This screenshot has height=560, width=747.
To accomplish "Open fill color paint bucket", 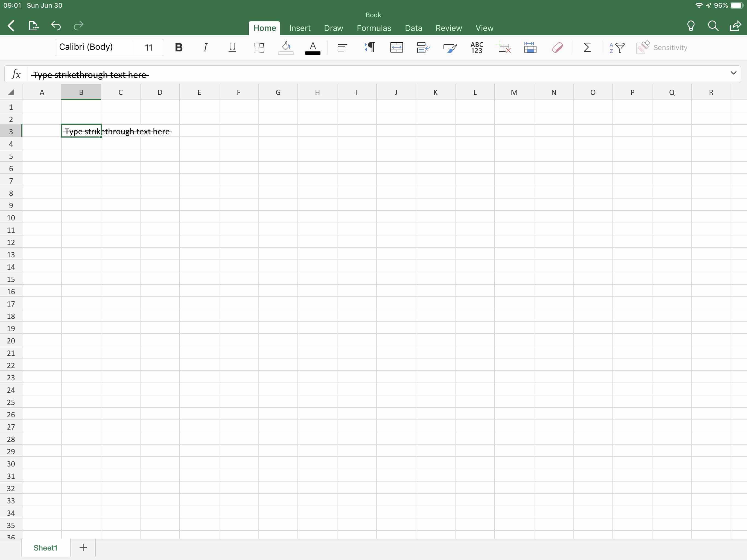I will 286,48.
